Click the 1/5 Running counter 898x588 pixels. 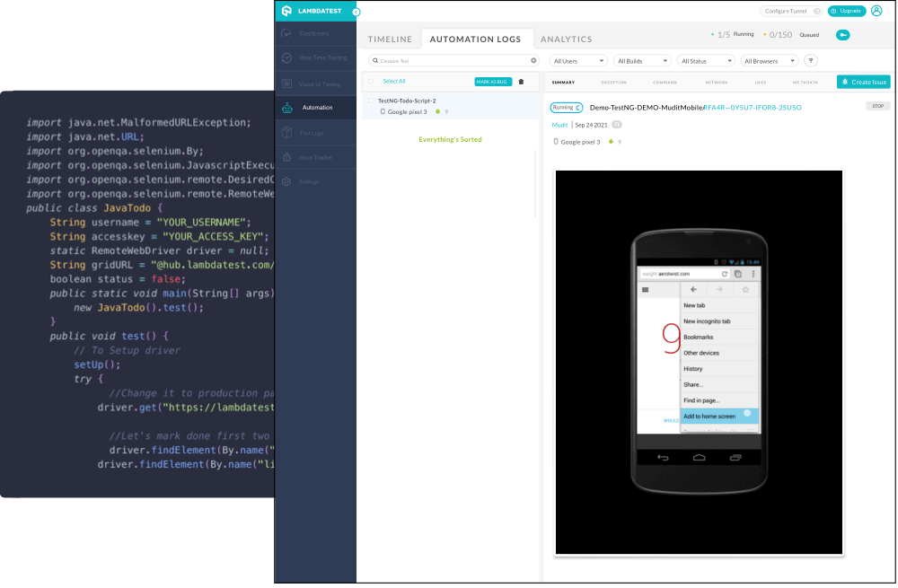click(x=733, y=35)
